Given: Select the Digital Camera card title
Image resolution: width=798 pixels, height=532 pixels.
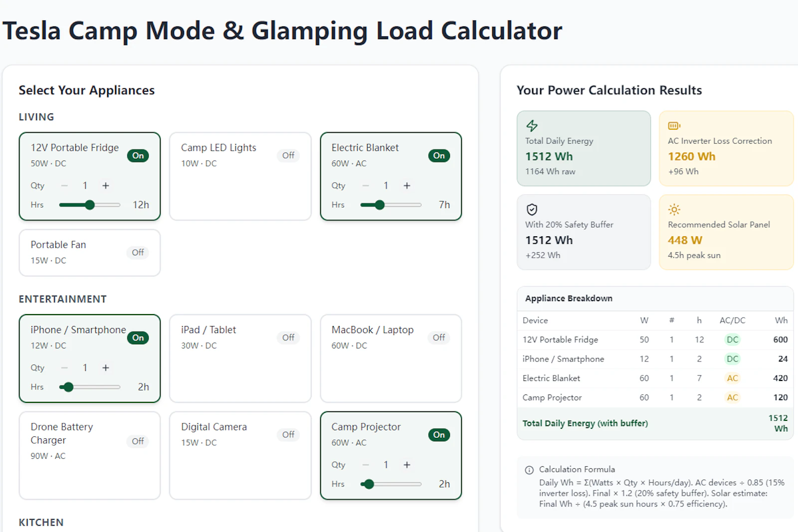Looking at the screenshot, I should coord(214,427).
